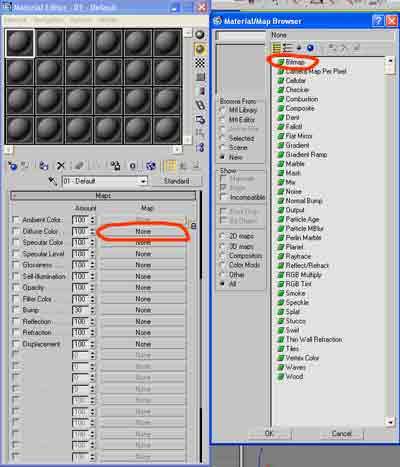Enable the Bump map checkbox
The image size is (400, 467).
[x=16, y=310]
